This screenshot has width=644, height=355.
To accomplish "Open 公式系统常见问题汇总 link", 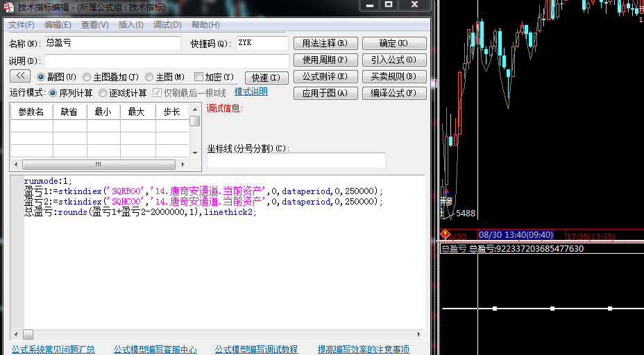I will [53, 349].
